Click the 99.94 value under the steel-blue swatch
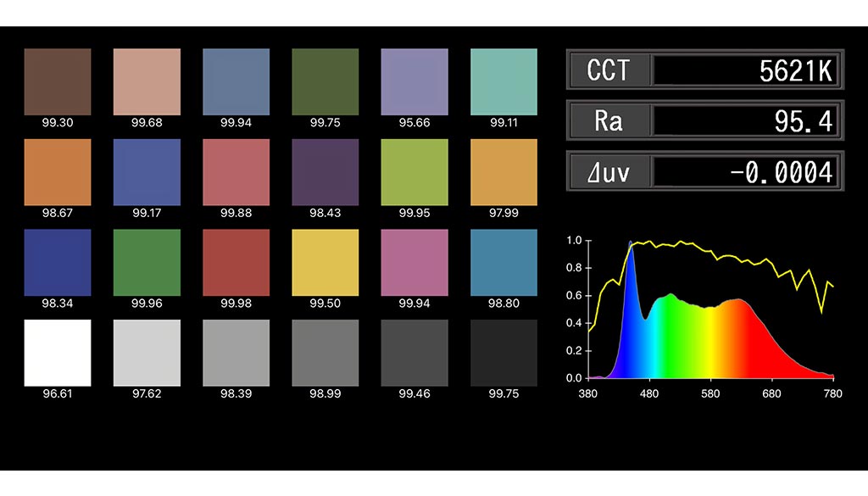This screenshot has height=496, width=868. coord(236,122)
